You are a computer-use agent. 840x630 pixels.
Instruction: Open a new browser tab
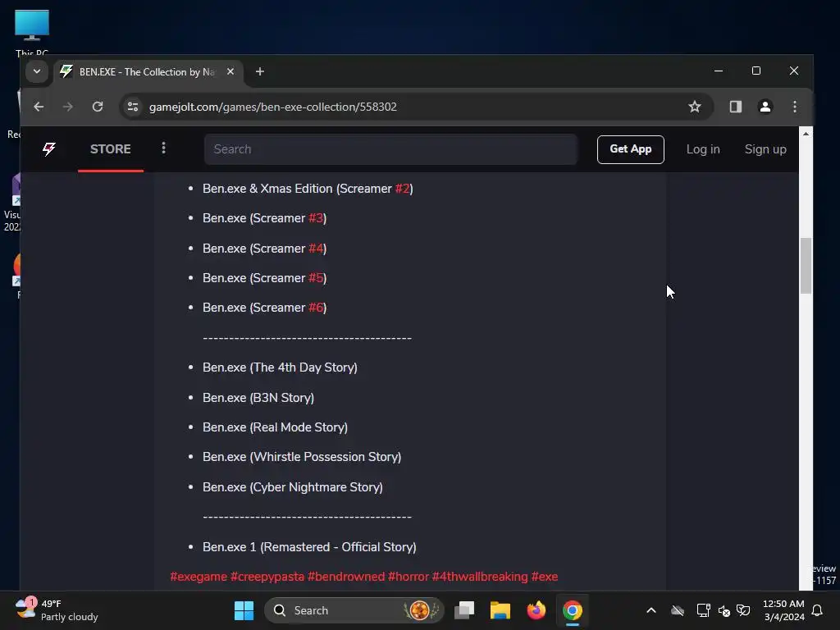click(x=260, y=71)
